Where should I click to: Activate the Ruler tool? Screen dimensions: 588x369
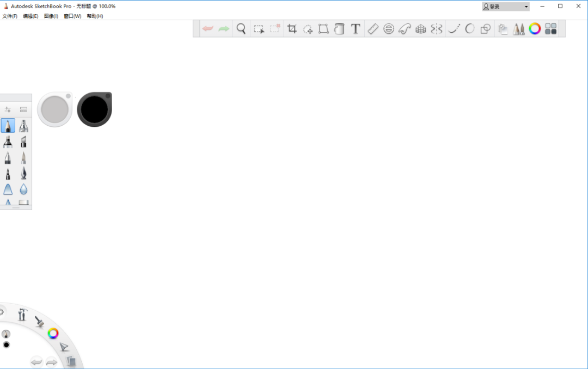tap(373, 29)
